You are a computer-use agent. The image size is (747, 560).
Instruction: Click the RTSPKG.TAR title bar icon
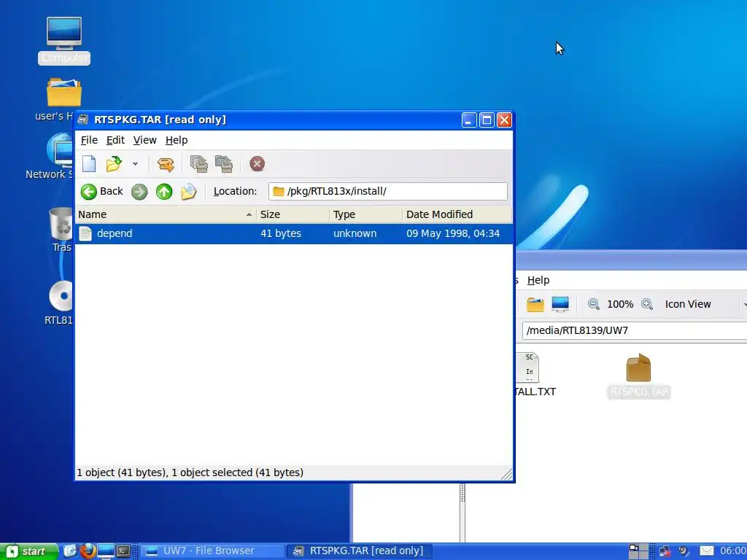point(83,120)
